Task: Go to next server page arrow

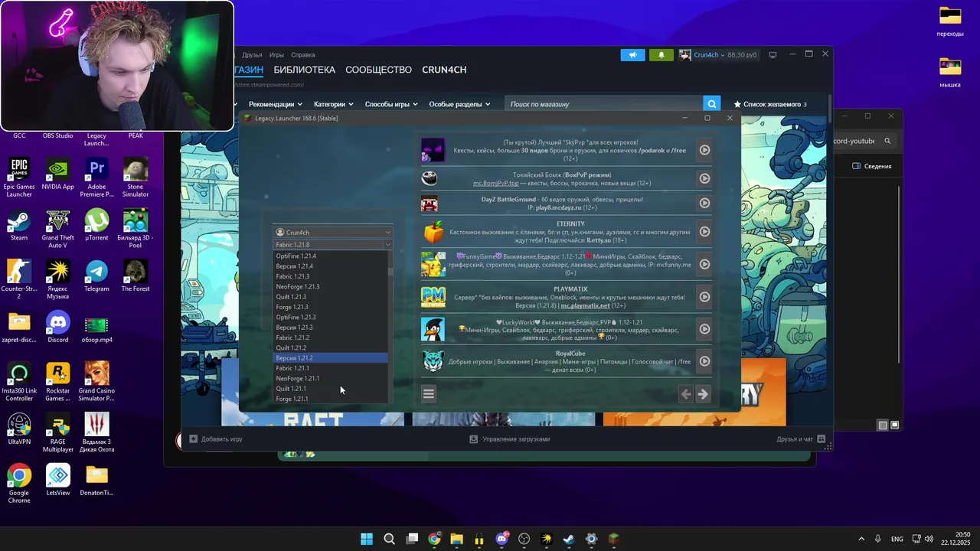Action: coord(703,394)
